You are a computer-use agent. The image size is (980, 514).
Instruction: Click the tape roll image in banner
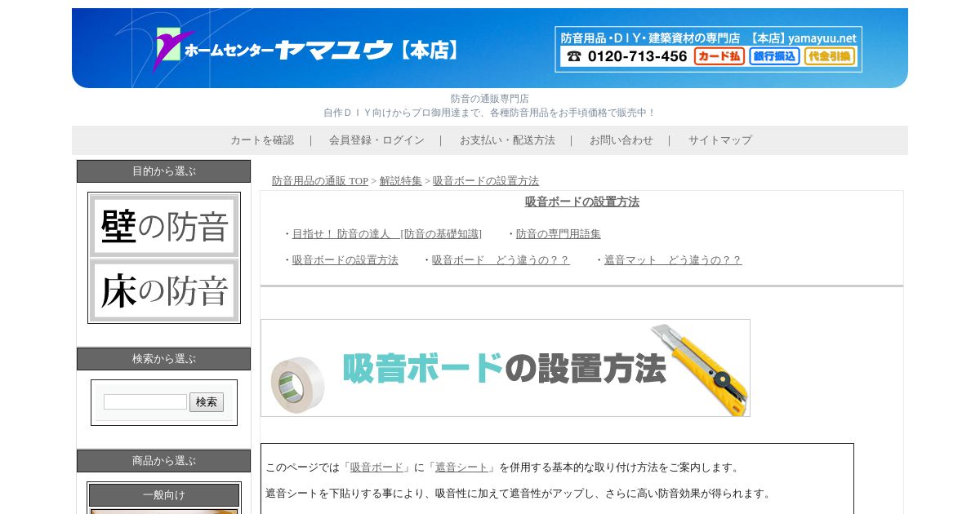298,384
